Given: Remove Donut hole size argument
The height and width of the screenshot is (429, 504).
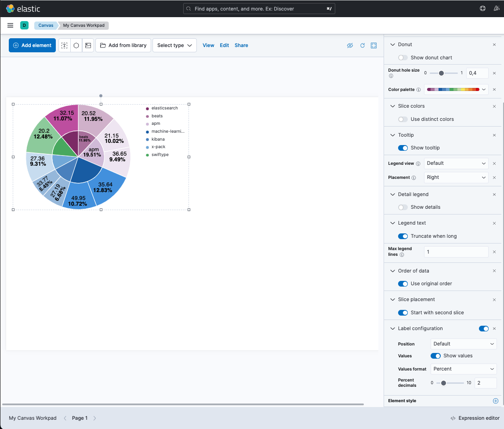Looking at the screenshot, I should click(x=494, y=73).
